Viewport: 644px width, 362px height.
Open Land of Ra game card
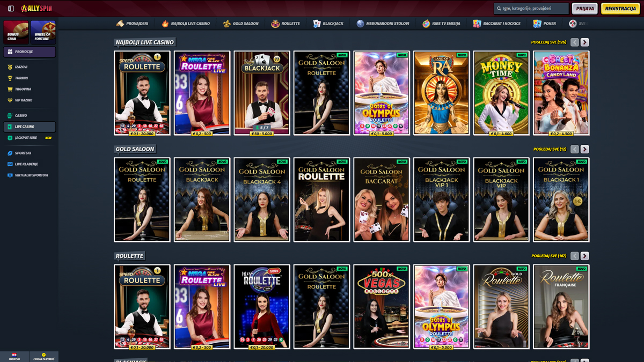click(442, 93)
